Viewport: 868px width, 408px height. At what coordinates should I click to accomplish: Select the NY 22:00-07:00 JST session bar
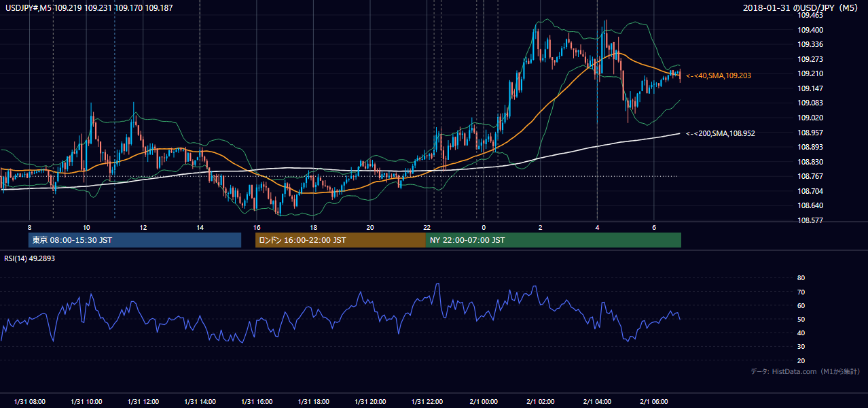pos(554,240)
